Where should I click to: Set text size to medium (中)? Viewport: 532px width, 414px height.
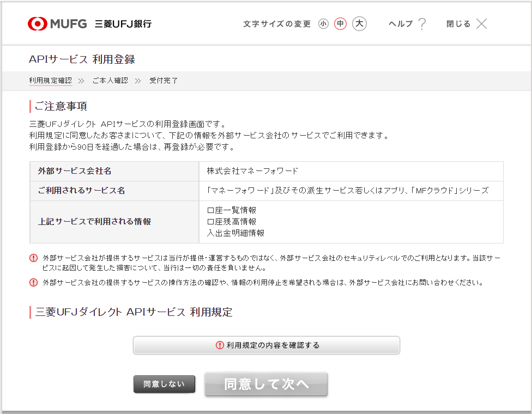click(x=340, y=24)
